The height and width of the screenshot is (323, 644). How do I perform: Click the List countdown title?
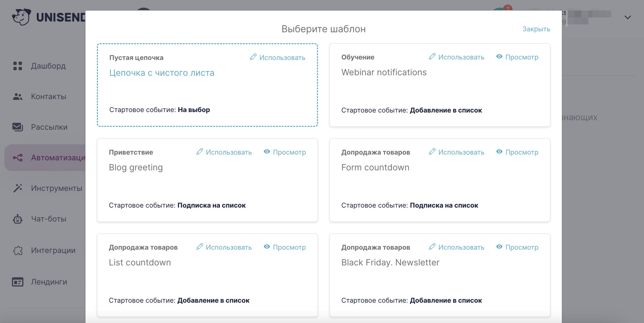click(x=140, y=263)
